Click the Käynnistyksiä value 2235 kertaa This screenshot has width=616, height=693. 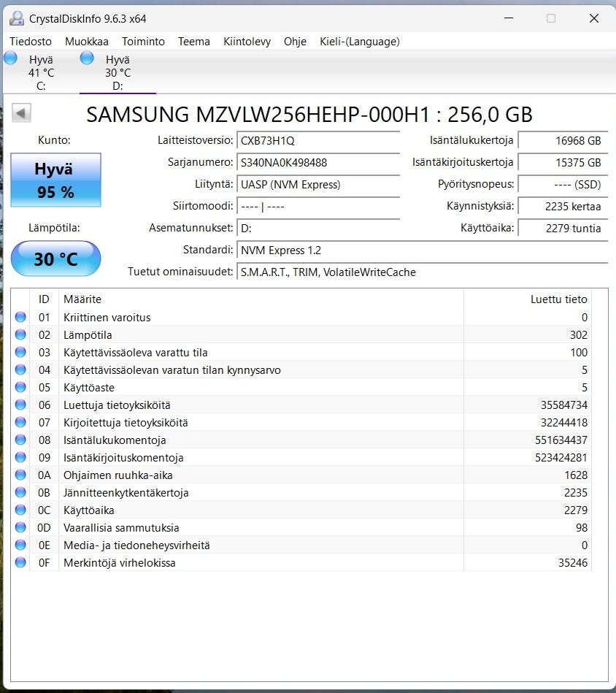pos(563,207)
